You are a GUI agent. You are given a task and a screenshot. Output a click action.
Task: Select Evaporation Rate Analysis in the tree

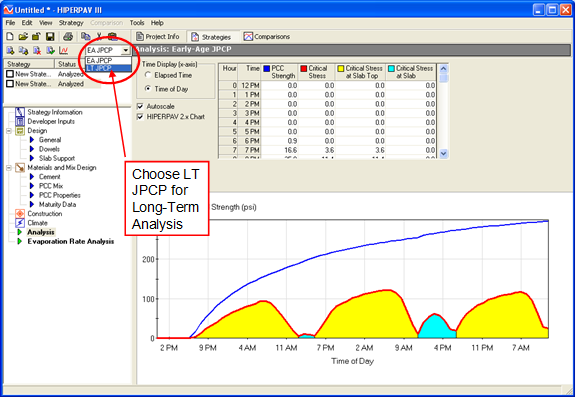click(71, 241)
